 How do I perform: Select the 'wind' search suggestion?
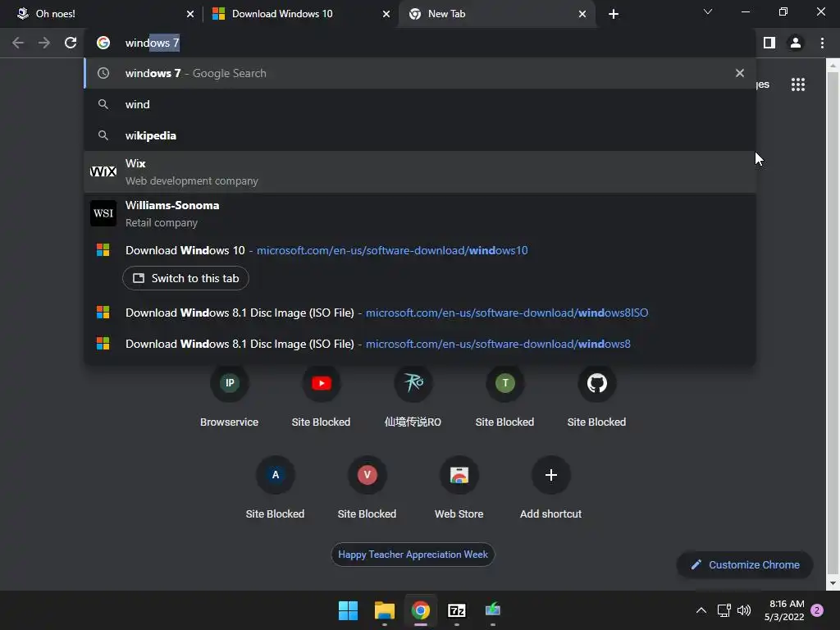[420, 104]
